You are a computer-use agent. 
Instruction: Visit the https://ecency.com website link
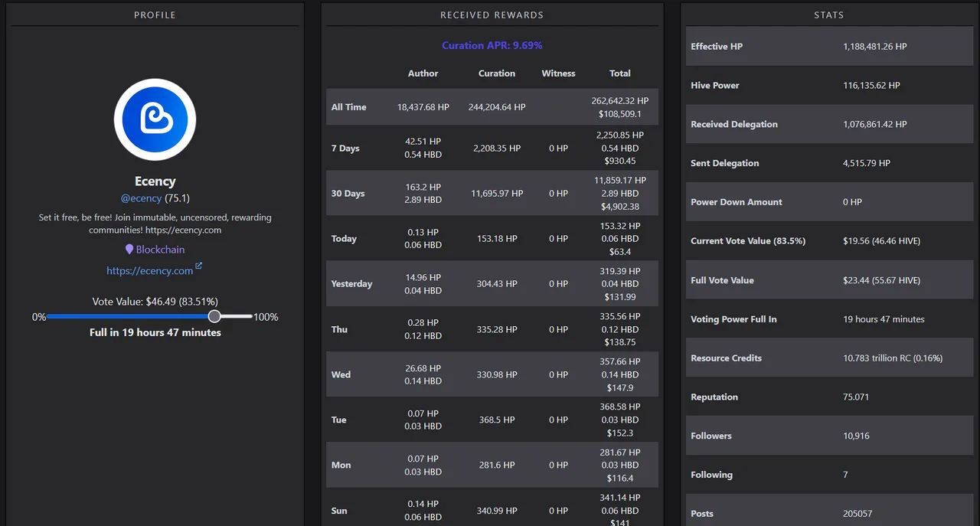(x=149, y=270)
